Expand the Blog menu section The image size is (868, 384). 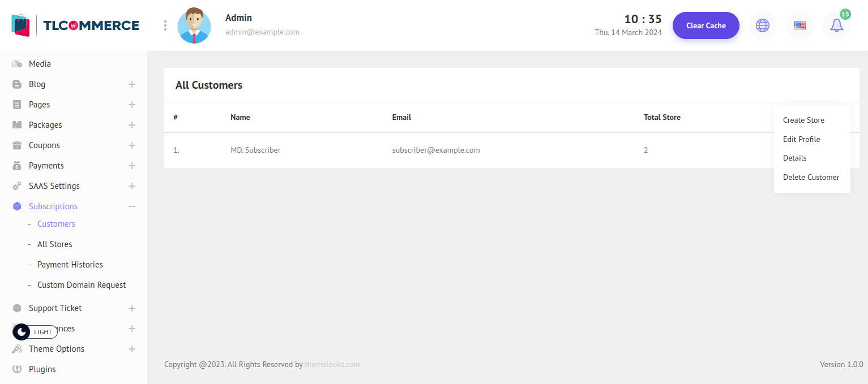coord(132,84)
